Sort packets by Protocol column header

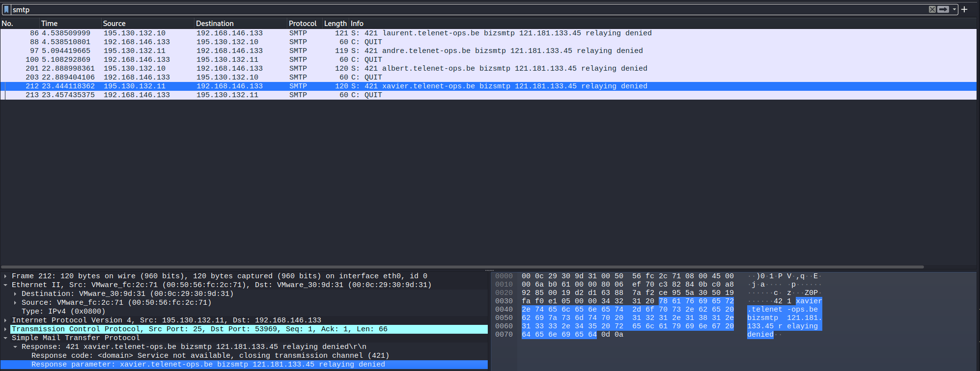point(305,24)
